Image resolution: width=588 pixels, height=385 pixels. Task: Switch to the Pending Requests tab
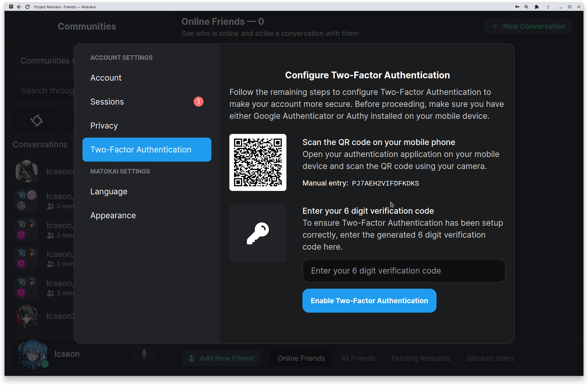coord(421,358)
